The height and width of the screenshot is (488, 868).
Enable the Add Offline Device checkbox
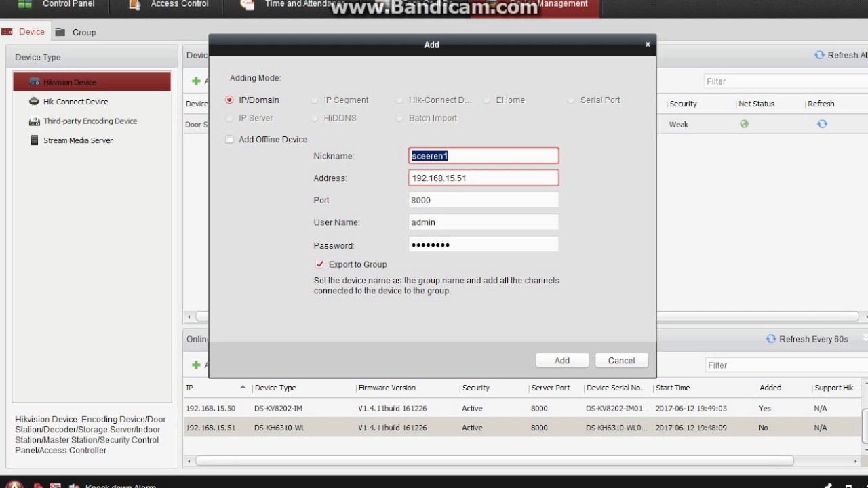229,140
